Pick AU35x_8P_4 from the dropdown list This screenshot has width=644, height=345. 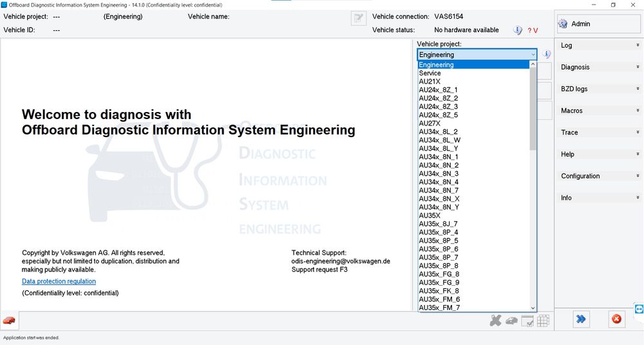[x=439, y=232]
